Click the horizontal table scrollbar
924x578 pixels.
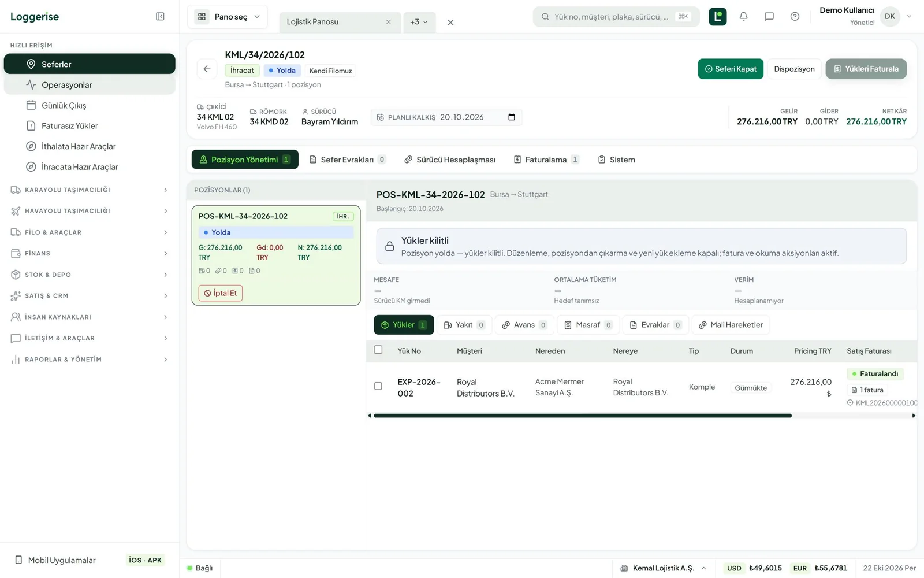(x=582, y=416)
